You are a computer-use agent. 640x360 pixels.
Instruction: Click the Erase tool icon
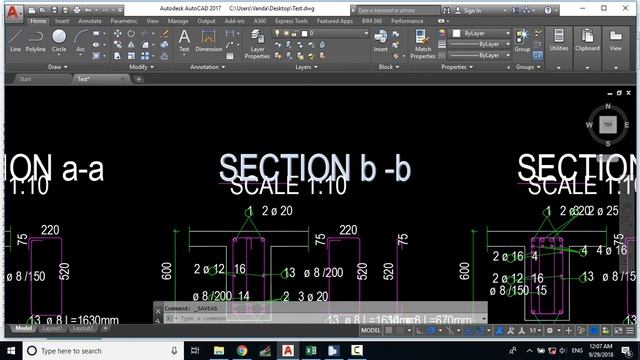pyautogui.click(x=164, y=33)
